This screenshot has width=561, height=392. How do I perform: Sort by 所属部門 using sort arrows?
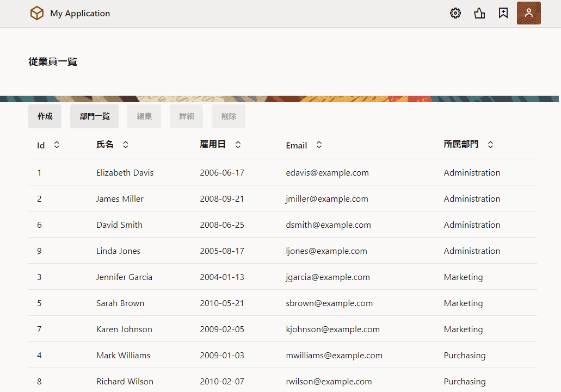click(490, 145)
